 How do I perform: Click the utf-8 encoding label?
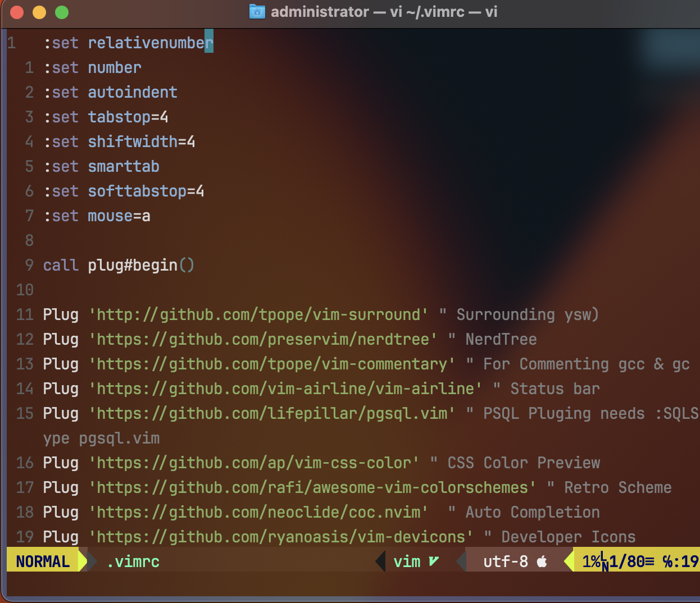(x=506, y=561)
